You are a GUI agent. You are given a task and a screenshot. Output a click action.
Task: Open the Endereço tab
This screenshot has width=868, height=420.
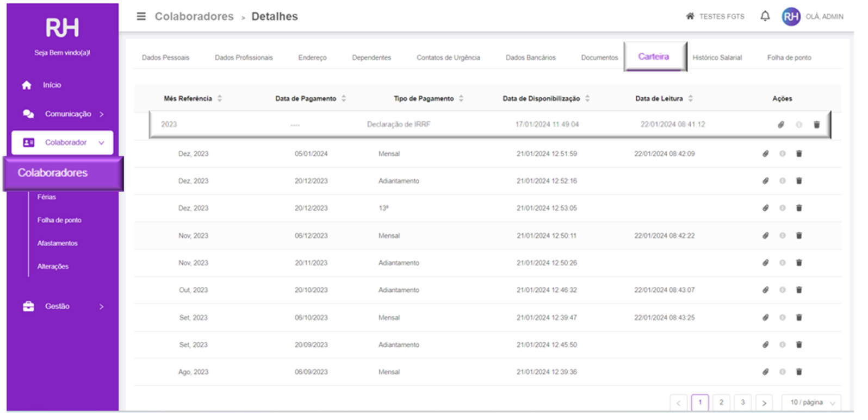coord(312,58)
